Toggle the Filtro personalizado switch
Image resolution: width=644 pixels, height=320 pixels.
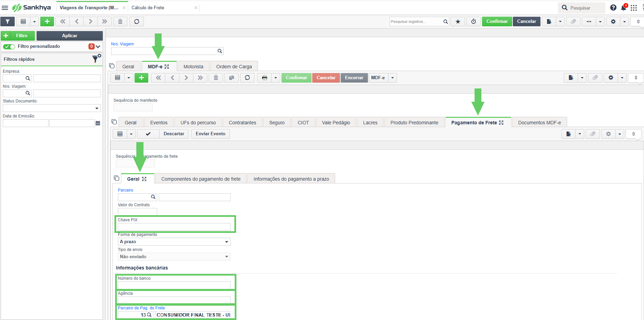click(x=9, y=46)
